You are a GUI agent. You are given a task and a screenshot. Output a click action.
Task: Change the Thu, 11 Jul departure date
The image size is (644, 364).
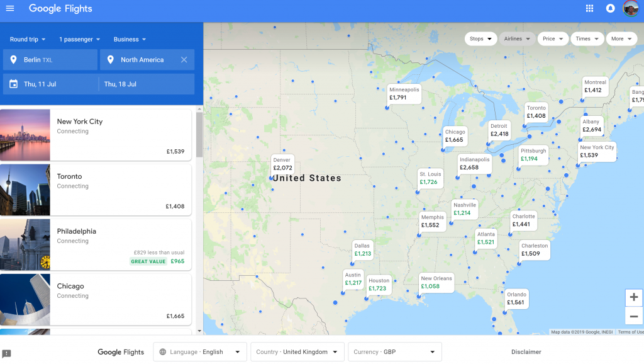(51, 84)
